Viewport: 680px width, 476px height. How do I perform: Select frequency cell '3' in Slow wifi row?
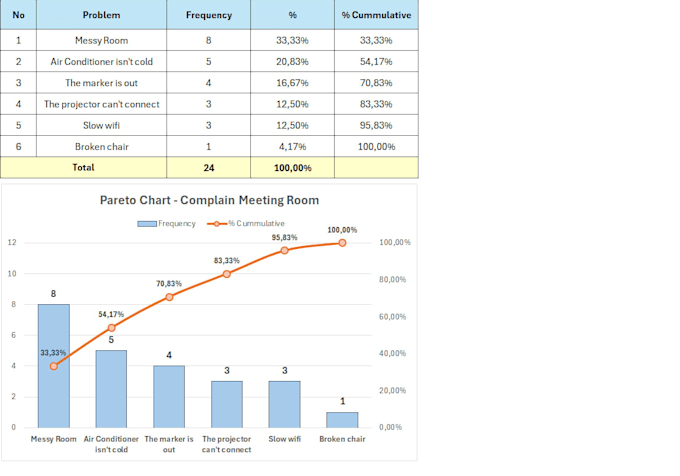pyautogui.click(x=209, y=125)
